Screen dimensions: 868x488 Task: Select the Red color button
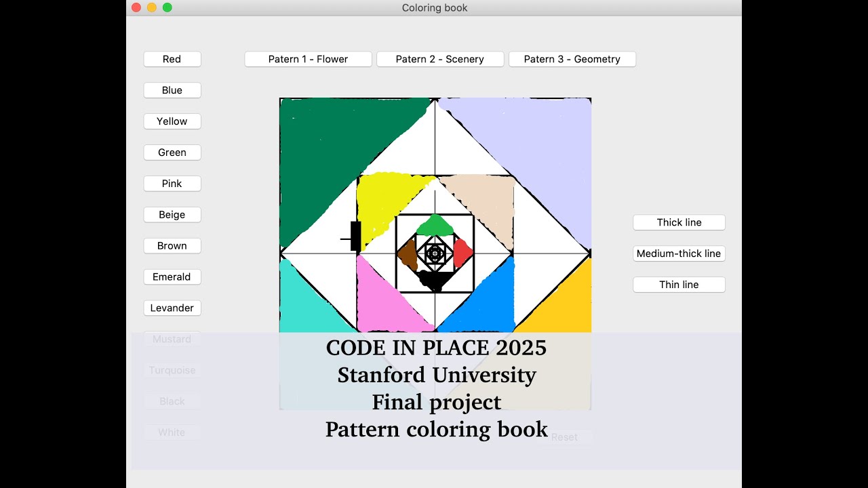[x=172, y=59]
